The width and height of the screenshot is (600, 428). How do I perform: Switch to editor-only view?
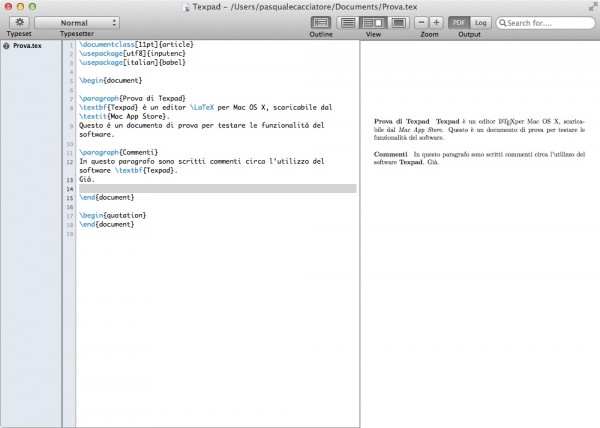click(347, 23)
